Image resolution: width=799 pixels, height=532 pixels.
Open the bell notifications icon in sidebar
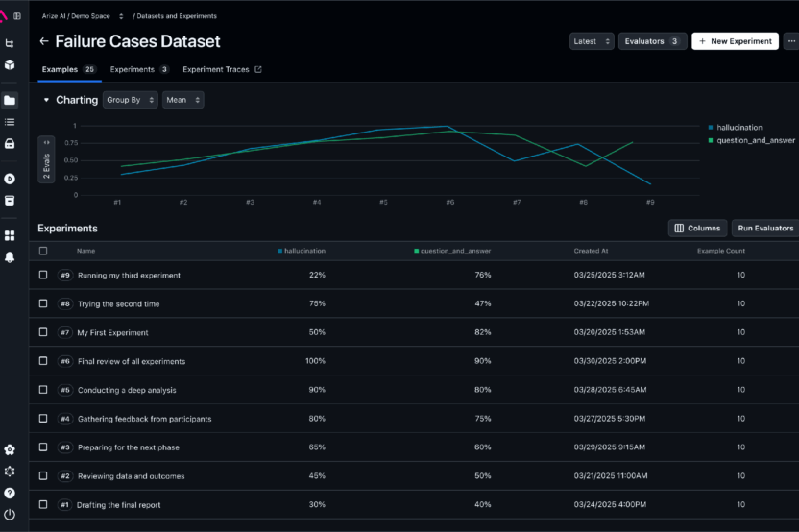click(x=10, y=256)
